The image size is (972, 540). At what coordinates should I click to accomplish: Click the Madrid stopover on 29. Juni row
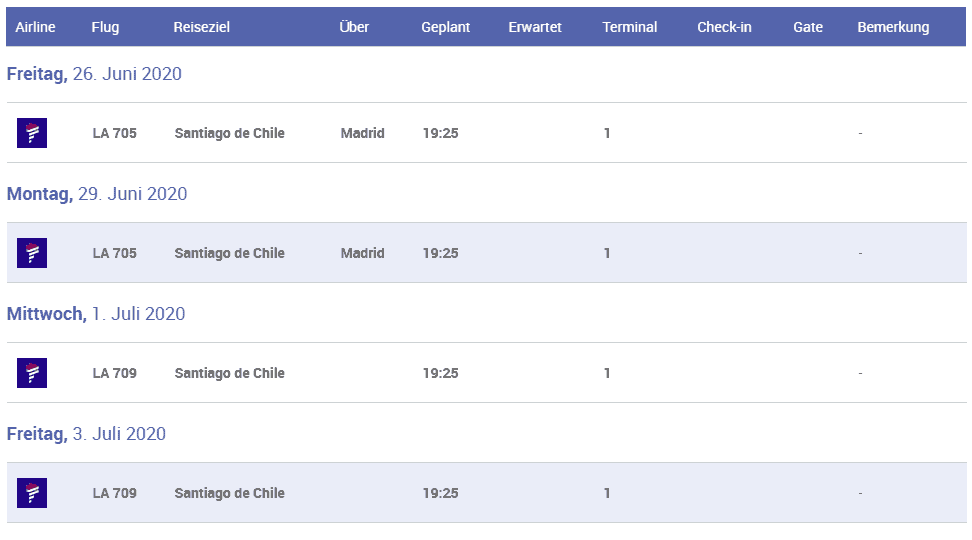point(363,253)
